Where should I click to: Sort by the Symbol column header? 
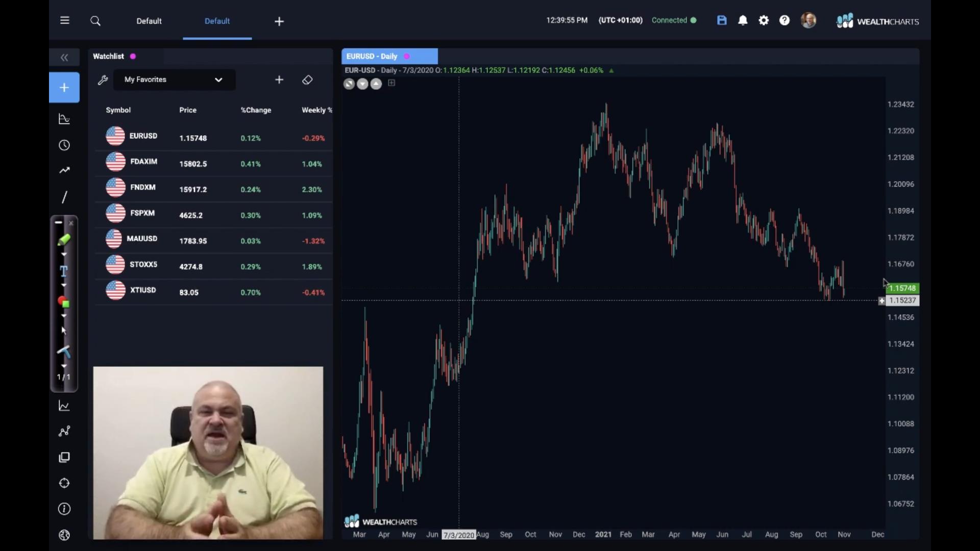(x=118, y=110)
